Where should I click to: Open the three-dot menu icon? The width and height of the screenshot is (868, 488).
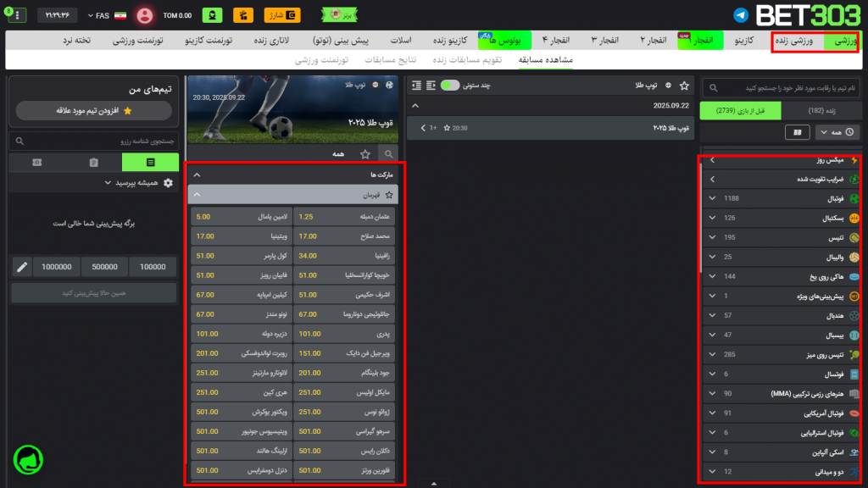click(15, 15)
